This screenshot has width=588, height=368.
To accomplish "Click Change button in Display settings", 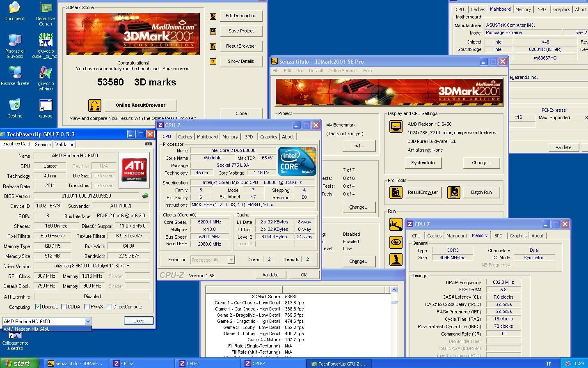I will pos(481,163).
